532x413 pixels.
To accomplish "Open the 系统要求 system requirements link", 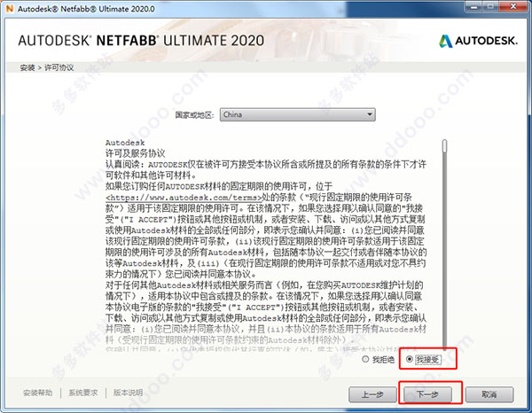I will [x=83, y=393].
